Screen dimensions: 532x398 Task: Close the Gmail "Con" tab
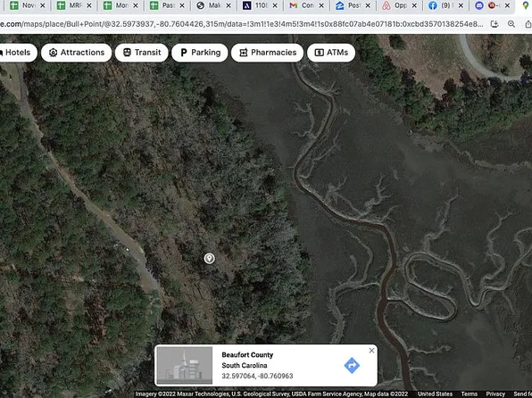(x=321, y=5)
